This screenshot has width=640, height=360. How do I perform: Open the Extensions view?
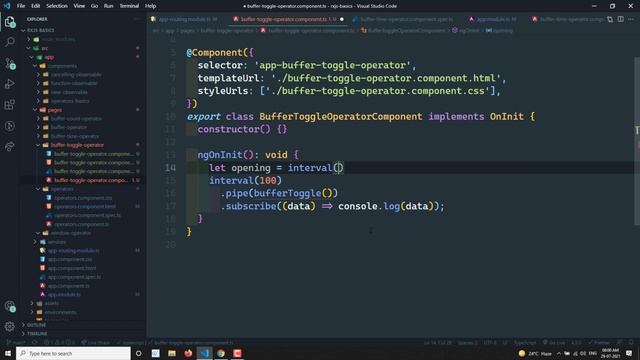click(10, 105)
